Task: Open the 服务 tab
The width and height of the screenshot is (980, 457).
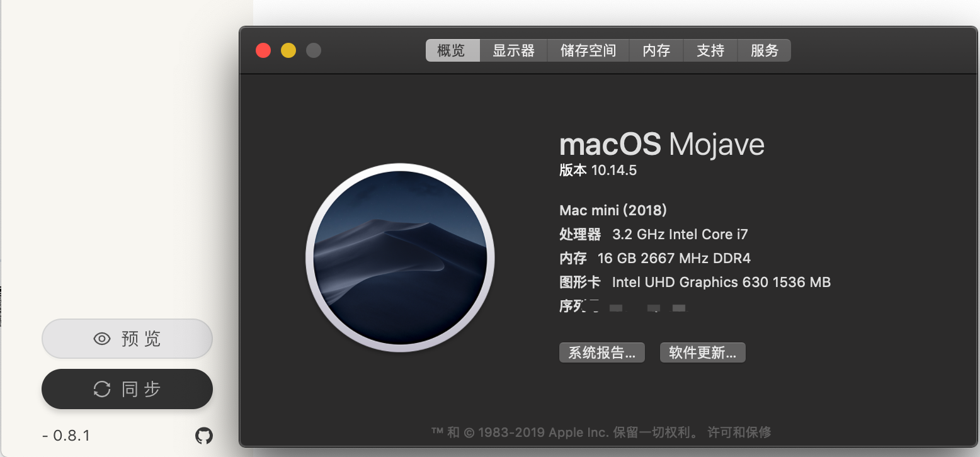Action: [764, 50]
